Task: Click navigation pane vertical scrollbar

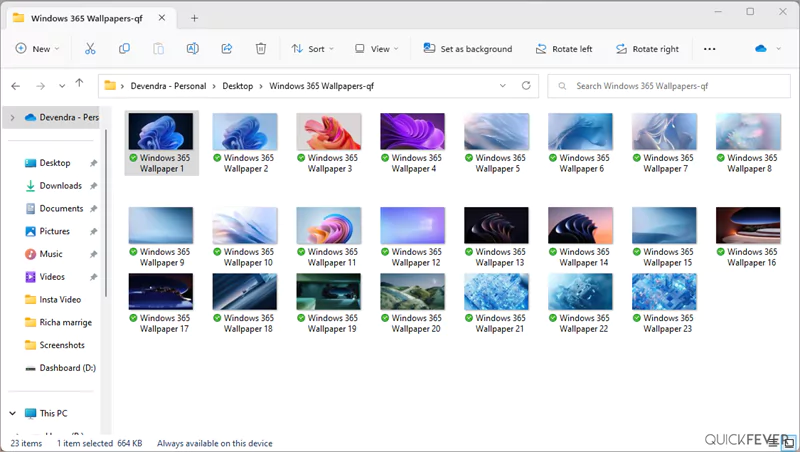Action: 106,213
